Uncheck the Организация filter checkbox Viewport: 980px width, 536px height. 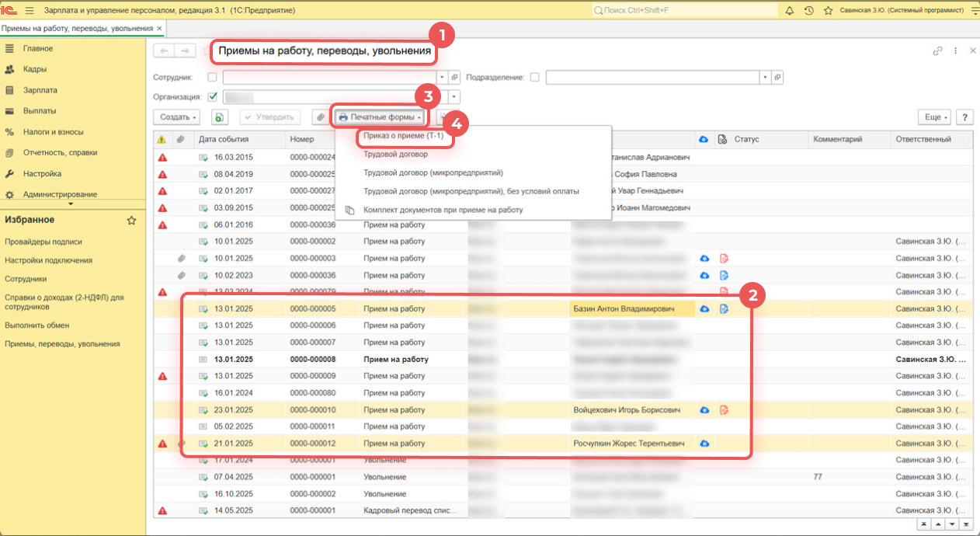(x=212, y=97)
